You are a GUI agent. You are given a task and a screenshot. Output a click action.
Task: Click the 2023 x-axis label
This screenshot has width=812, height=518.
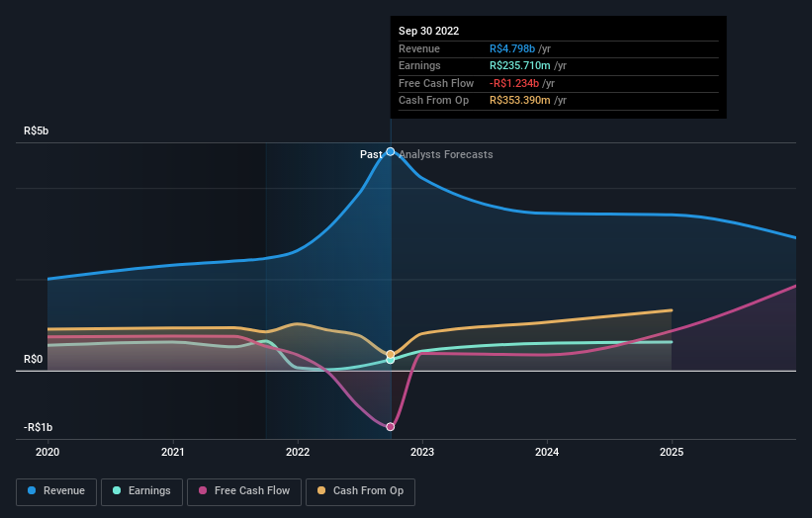[422, 452]
